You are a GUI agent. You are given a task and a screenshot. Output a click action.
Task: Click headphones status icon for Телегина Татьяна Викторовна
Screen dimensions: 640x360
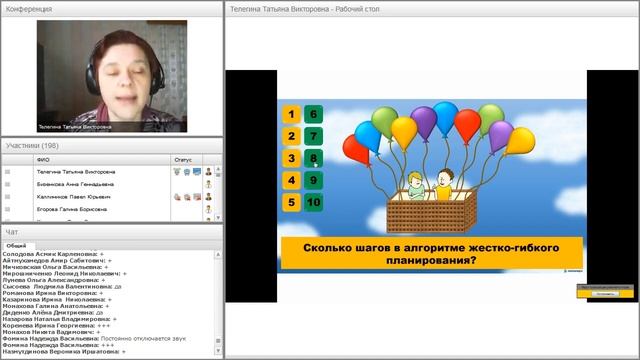click(x=187, y=172)
